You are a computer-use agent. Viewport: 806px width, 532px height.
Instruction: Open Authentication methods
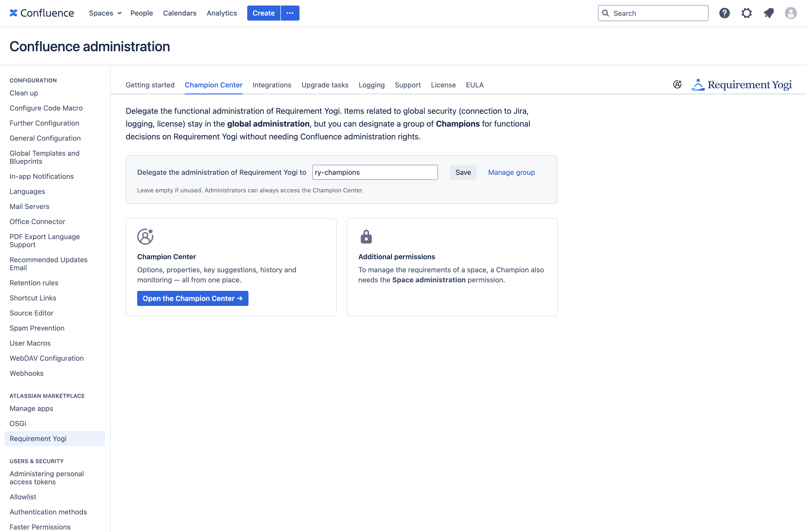48,512
